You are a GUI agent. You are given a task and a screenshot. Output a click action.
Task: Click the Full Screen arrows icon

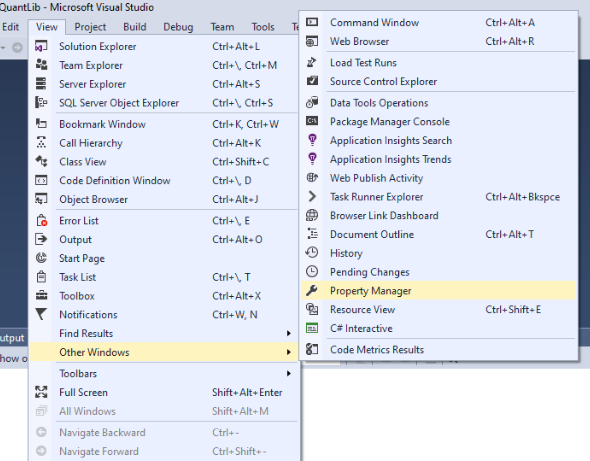point(41,392)
